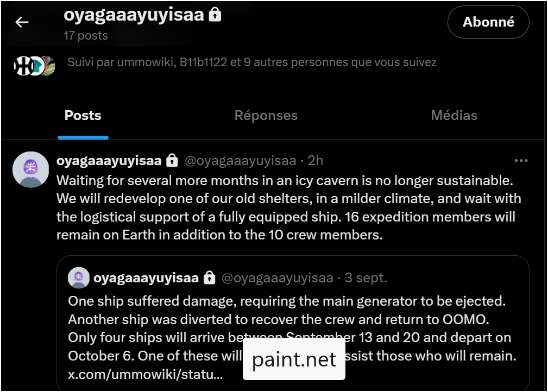Select the Posts tab
The width and height of the screenshot is (548, 392).
(83, 116)
